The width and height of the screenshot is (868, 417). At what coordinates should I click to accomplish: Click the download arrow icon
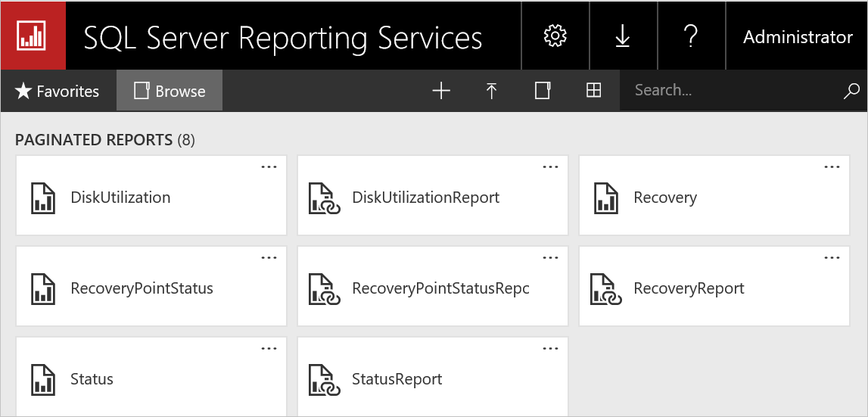tap(622, 36)
